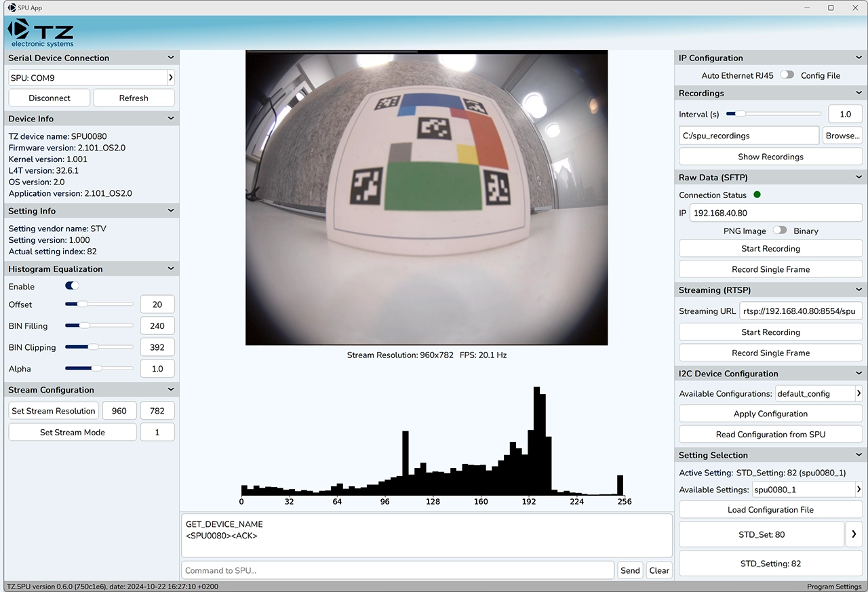Screen dimensions: 868x592
Task: Open Program Settings in status bar
Action: click(x=834, y=587)
